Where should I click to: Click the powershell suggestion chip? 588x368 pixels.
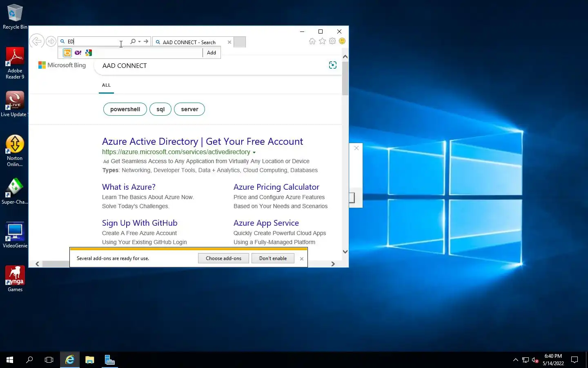click(x=125, y=109)
